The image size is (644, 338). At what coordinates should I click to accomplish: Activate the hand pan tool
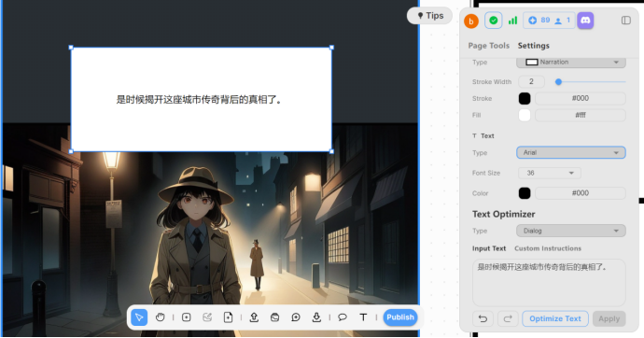[161, 317]
